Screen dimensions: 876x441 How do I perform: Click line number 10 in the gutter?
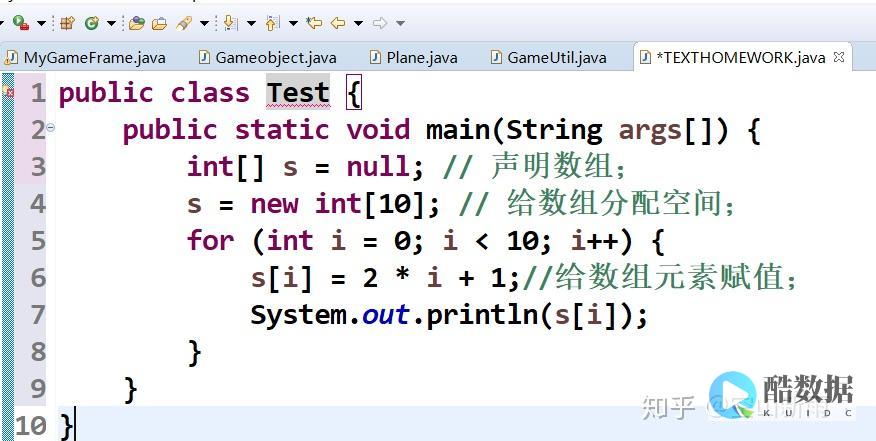coord(31,426)
